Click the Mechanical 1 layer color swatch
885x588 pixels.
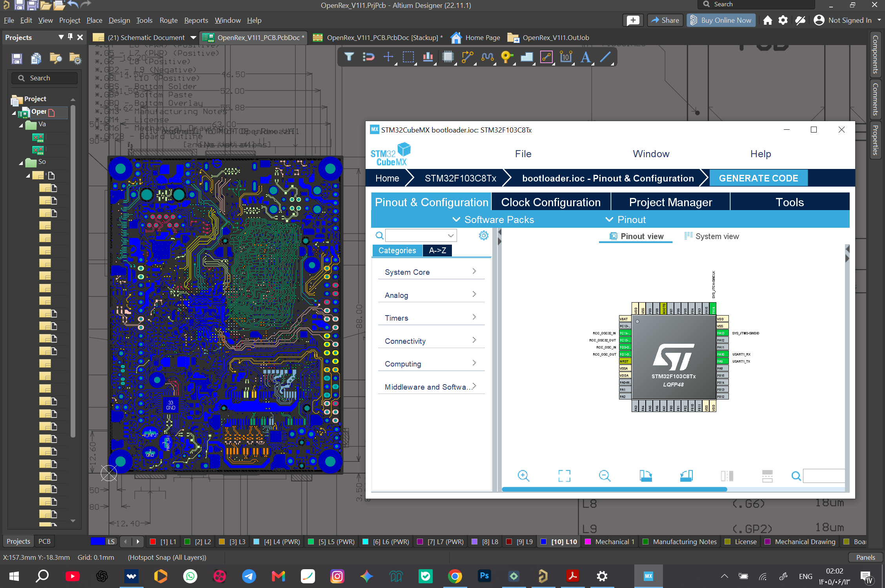click(588, 542)
